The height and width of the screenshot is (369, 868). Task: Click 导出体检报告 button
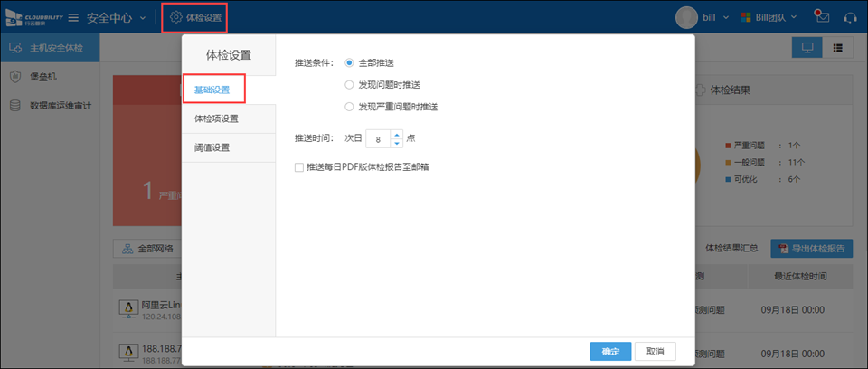pos(812,248)
